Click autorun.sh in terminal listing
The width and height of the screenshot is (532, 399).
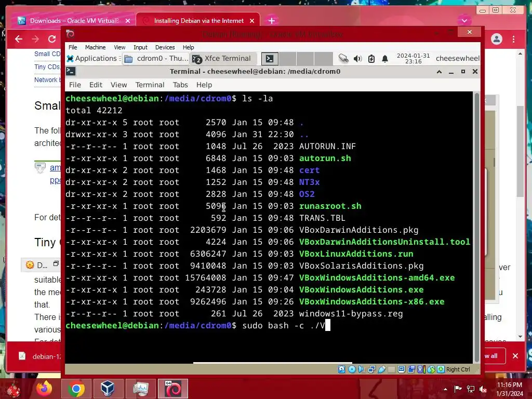325,158
